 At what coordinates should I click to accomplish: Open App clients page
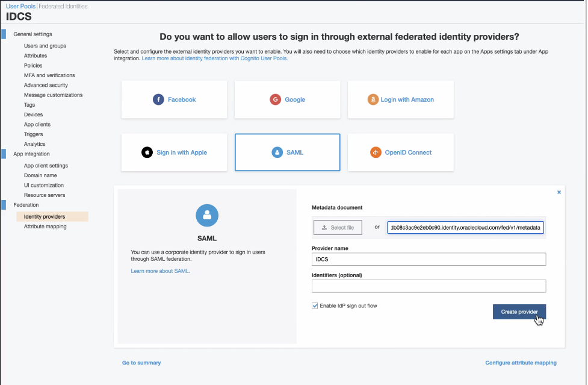(x=37, y=124)
